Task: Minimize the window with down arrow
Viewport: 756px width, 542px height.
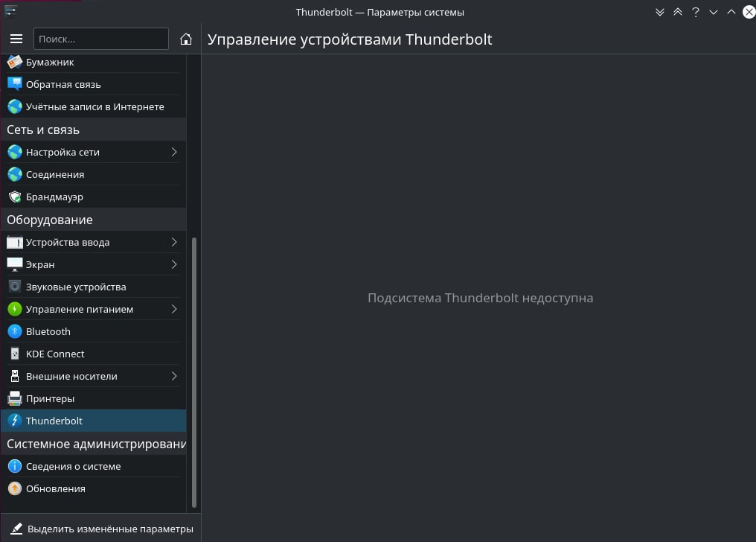Action: (713, 12)
